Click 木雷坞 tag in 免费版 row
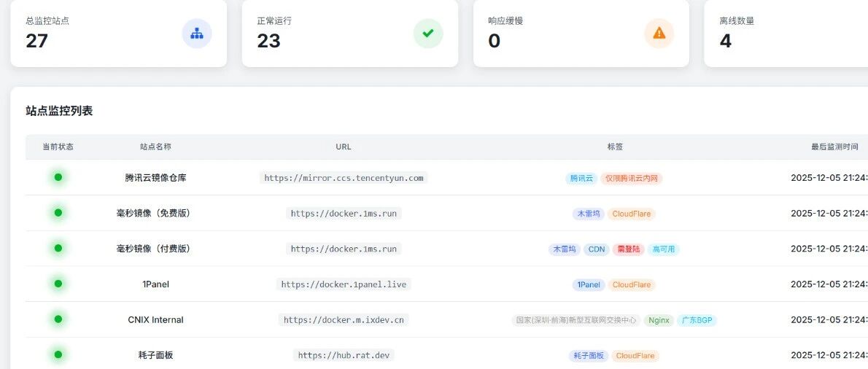The image size is (868, 369). click(x=589, y=214)
